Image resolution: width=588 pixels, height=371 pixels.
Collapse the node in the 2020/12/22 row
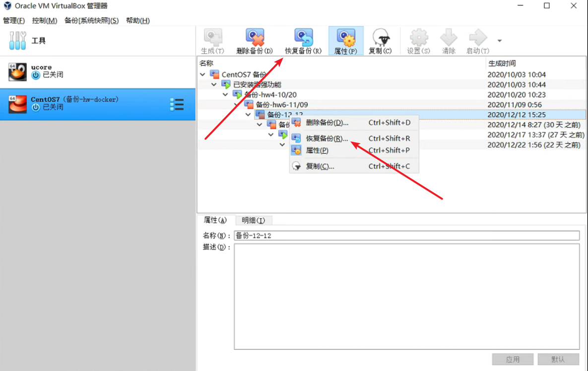(282, 144)
